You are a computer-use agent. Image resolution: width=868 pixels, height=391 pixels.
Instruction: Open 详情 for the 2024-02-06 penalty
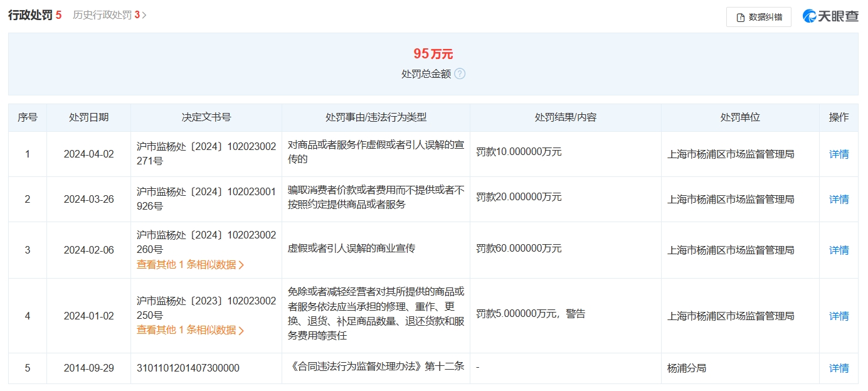click(839, 250)
